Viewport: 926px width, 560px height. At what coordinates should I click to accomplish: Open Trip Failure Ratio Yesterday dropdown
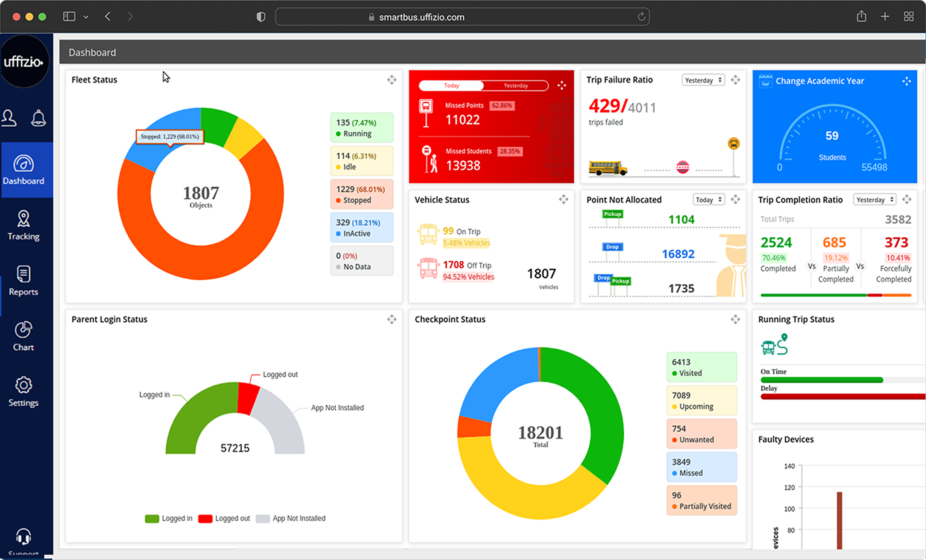point(703,80)
